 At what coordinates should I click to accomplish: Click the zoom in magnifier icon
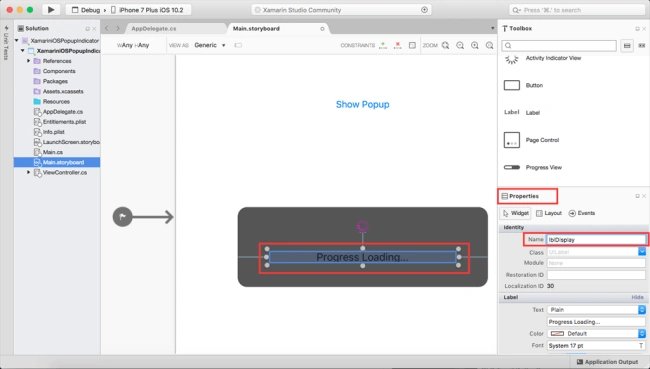pos(475,45)
